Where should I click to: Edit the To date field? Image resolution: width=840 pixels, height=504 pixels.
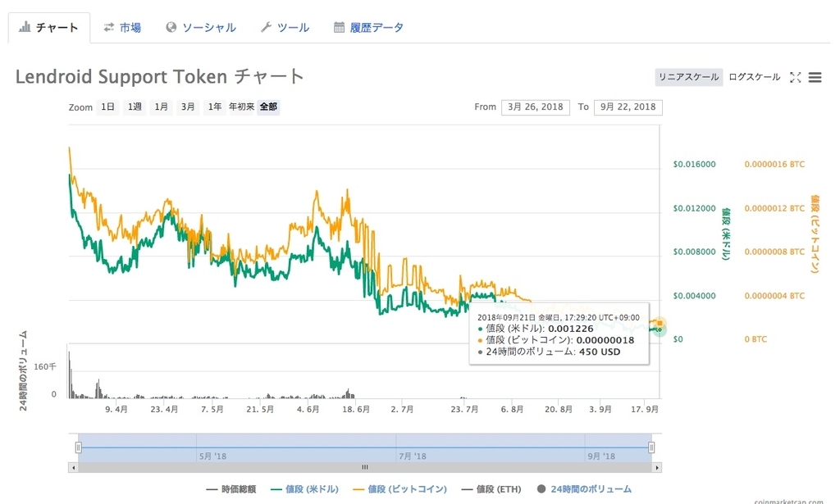click(x=628, y=107)
